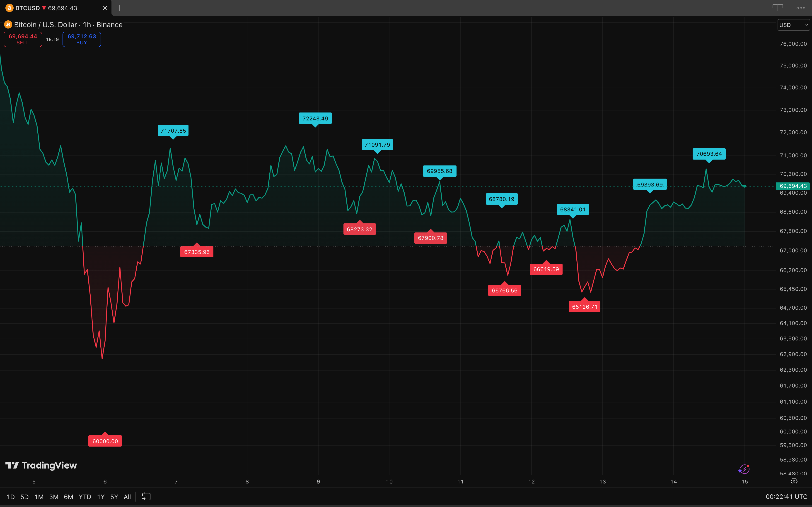Expand the USD currency dropdown
The image size is (812, 507).
click(x=794, y=25)
